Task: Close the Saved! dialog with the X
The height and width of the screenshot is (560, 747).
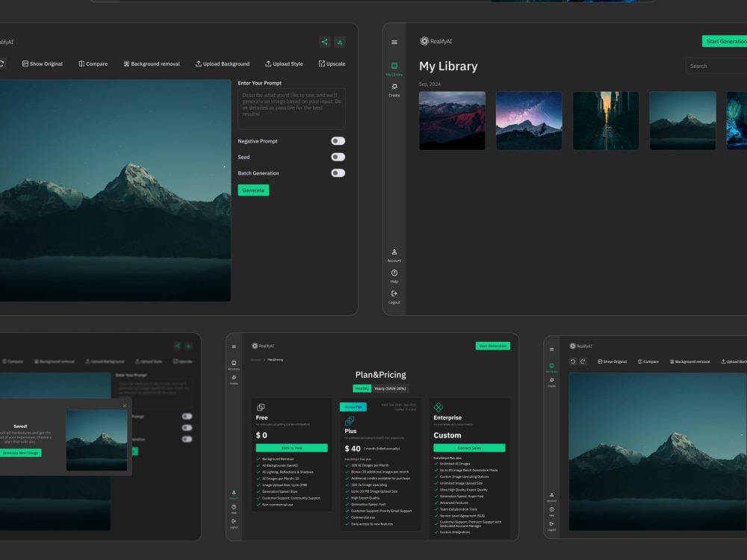Action: coord(125,406)
